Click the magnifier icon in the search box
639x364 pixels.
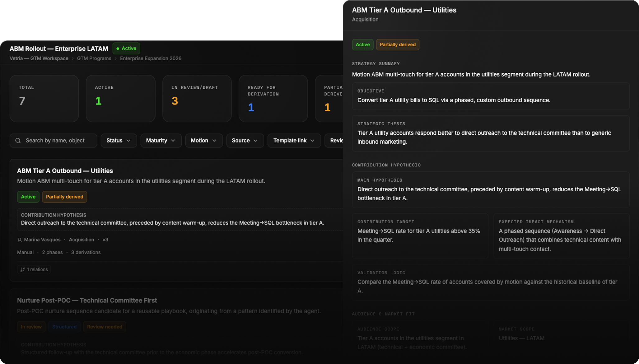coord(18,141)
